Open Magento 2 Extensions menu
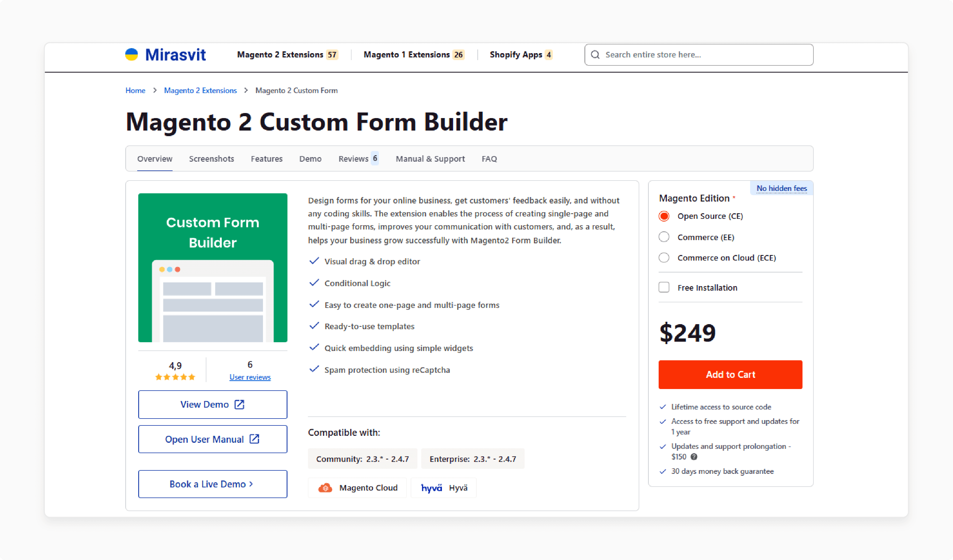The image size is (953, 560). point(287,55)
